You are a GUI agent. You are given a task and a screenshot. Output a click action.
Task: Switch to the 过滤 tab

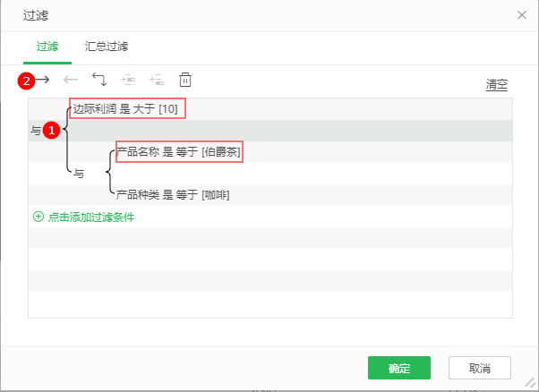[x=47, y=46]
